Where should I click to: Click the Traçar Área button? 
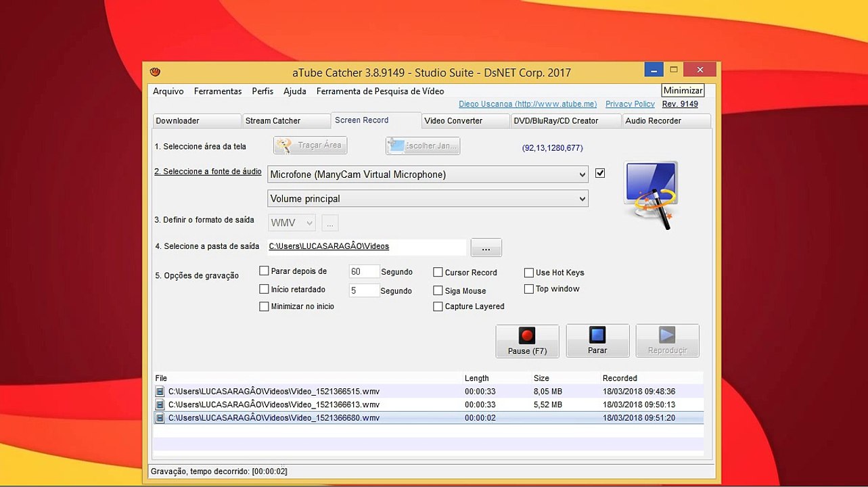(311, 145)
